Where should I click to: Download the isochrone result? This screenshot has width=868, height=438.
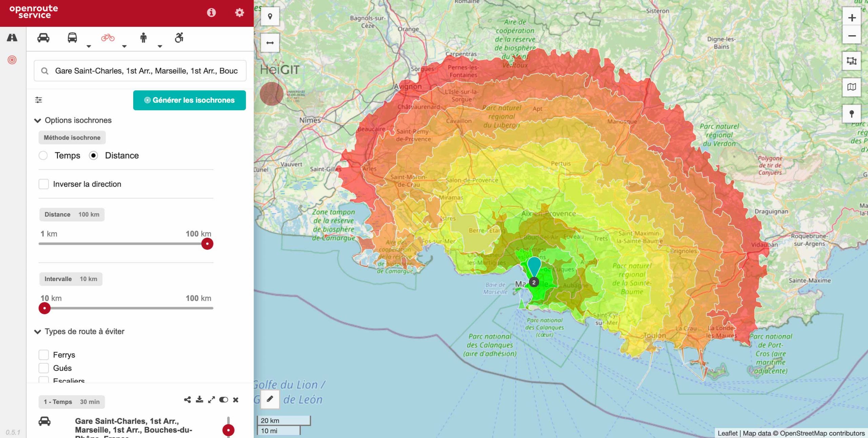tap(199, 400)
